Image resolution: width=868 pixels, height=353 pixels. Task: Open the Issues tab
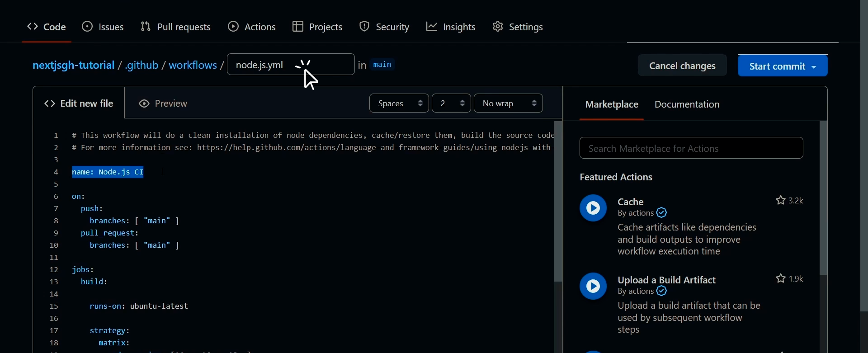pos(103,27)
